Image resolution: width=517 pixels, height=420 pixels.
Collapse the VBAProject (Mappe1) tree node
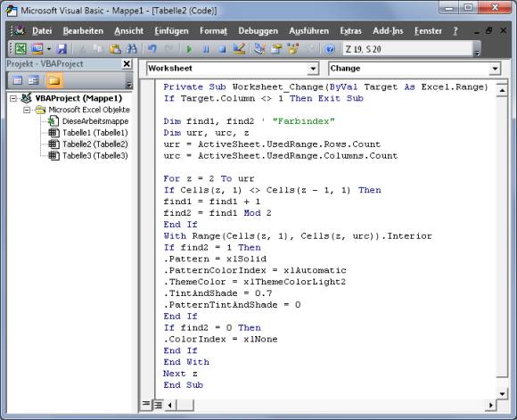click(13, 98)
